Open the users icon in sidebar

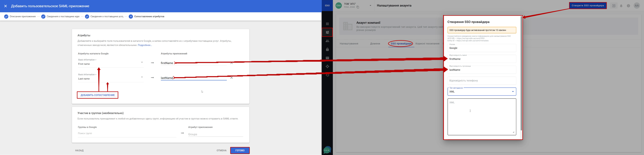[x=327, y=41]
